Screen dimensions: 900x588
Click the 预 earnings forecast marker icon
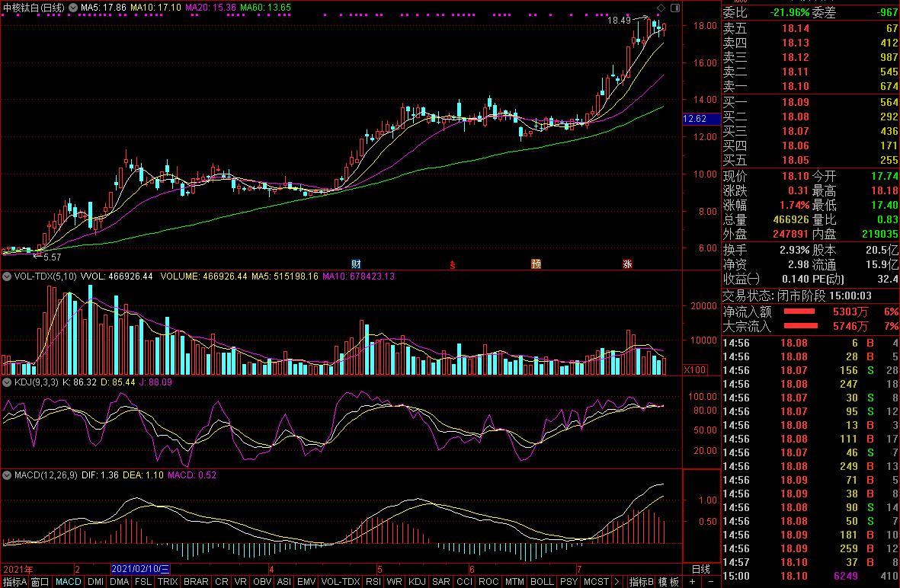[x=536, y=264]
